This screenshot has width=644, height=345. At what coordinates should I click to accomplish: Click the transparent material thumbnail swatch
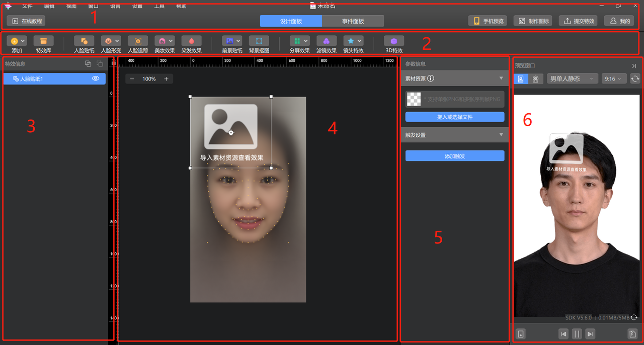pyautogui.click(x=414, y=99)
